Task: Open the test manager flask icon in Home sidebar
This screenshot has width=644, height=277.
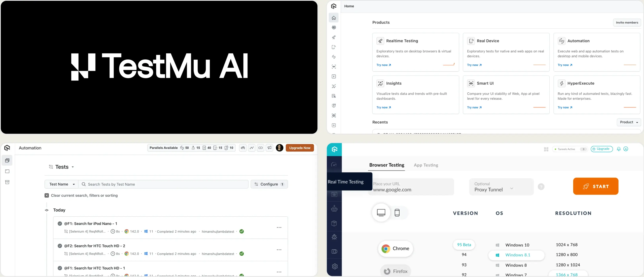Action: point(334,96)
